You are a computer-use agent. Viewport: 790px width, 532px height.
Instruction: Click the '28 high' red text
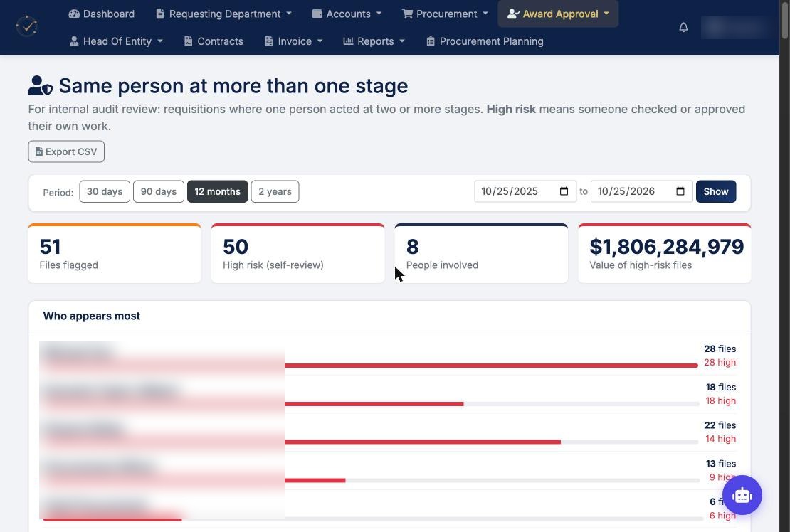pyautogui.click(x=720, y=363)
